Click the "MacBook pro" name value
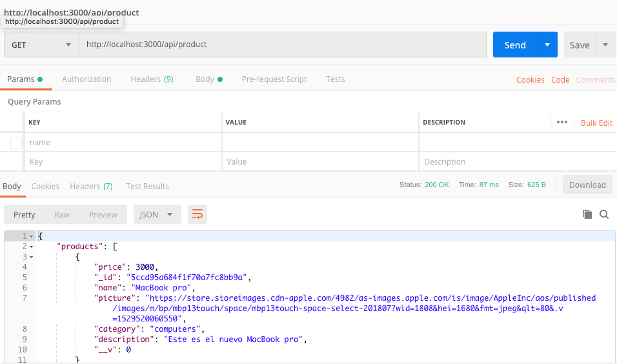The height and width of the screenshot is (364, 617). [161, 288]
